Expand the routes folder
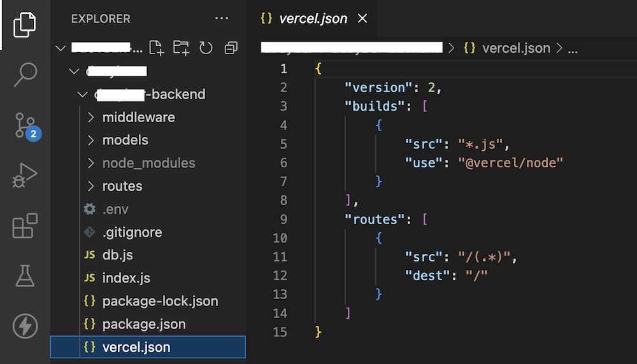Screen dimensions: 637x364 122,186
